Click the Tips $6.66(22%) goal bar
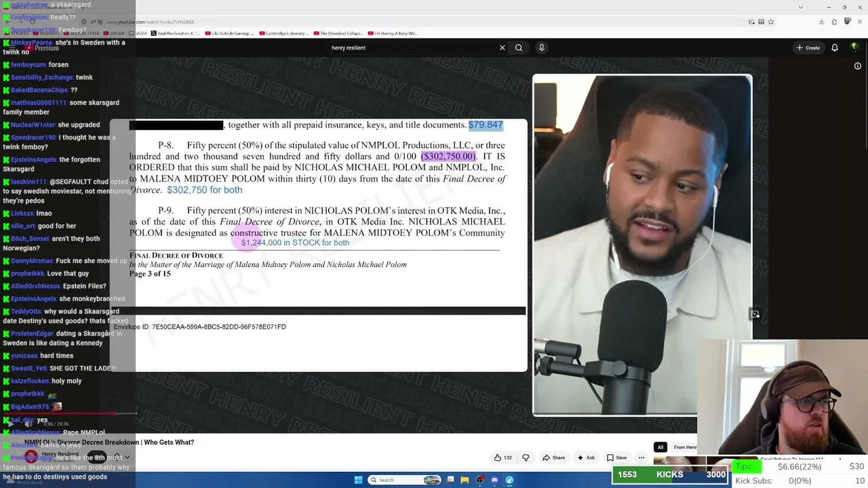The height and width of the screenshot is (488, 868). pos(800,466)
